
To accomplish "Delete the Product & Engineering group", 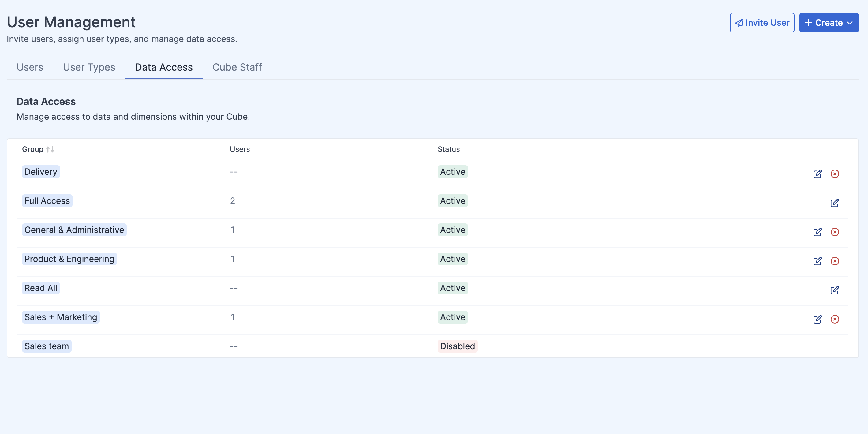I will coord(835,261).
